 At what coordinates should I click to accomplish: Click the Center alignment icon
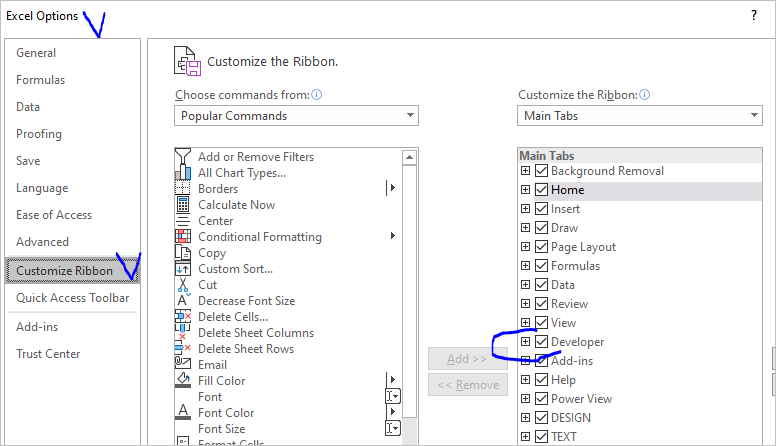183,220
